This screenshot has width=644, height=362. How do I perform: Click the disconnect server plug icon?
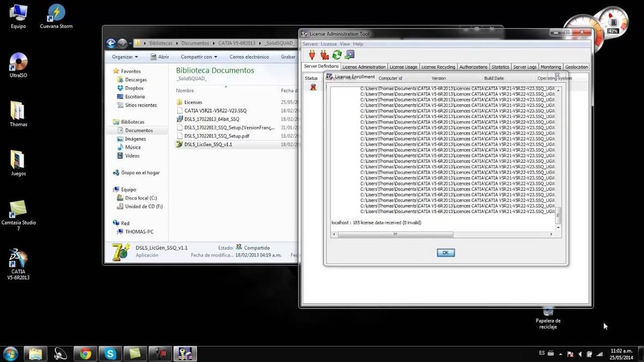(x=324, y=55)
